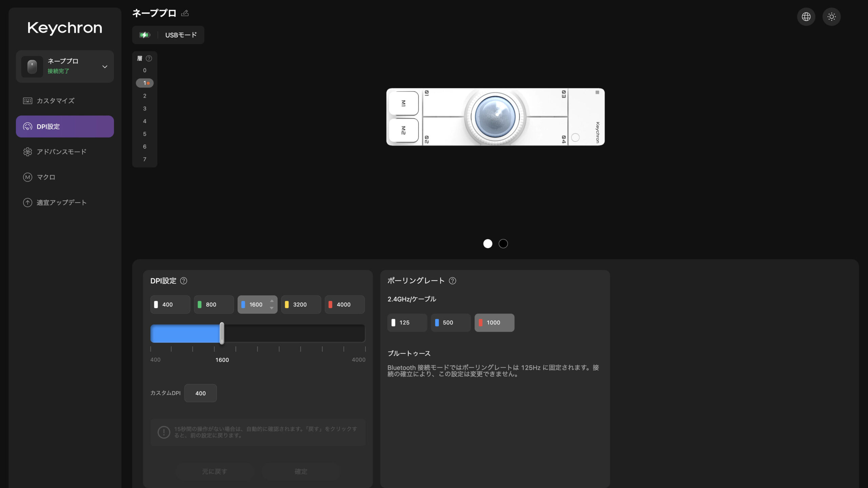The height and width of the screenshot is (488, 868).
Task: Click the warning exclamation icon in notice
Action: click(164, 432)
